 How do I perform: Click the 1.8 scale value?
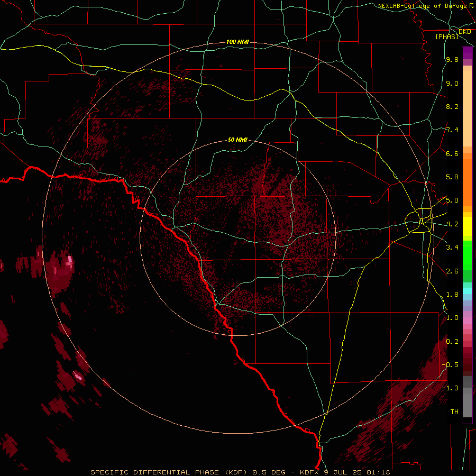[452, 295]
